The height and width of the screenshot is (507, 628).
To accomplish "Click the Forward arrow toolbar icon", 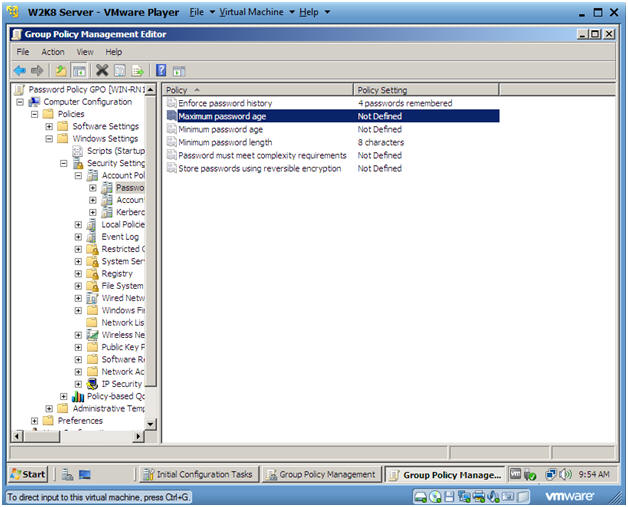I will (x=37, y=71).
